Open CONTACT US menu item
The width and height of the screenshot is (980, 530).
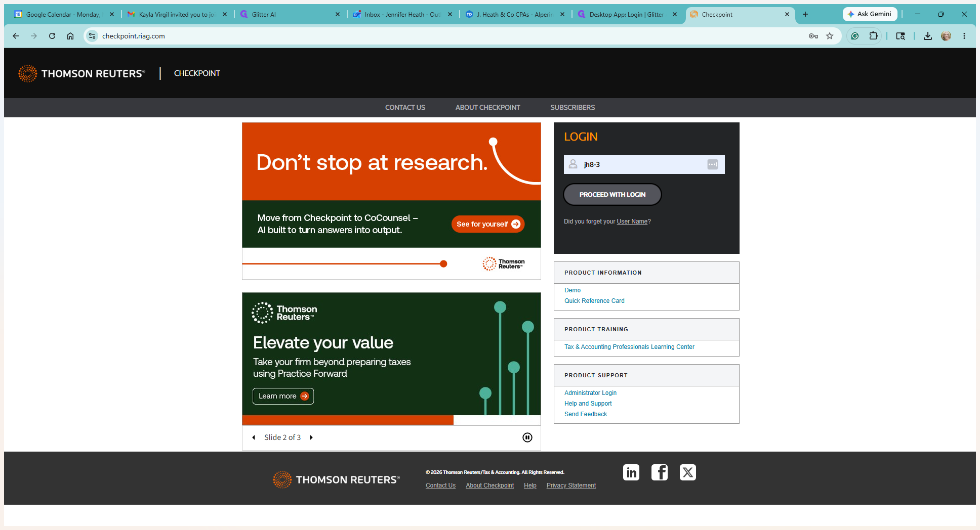click(x=405, y=107)
